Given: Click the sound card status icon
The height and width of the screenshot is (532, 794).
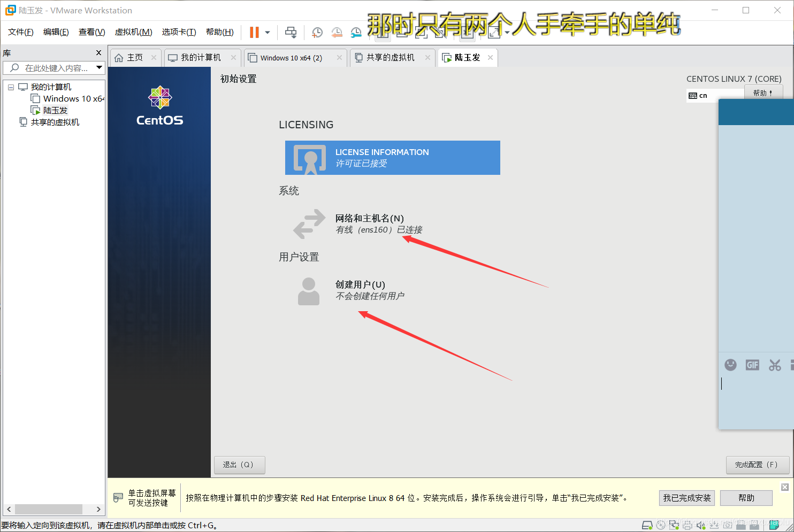Looking at the screenshot, I should click(x=701, y=525).
